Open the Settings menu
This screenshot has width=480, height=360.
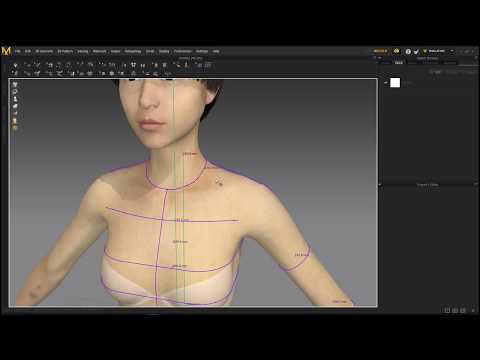[x=202, y=51]
